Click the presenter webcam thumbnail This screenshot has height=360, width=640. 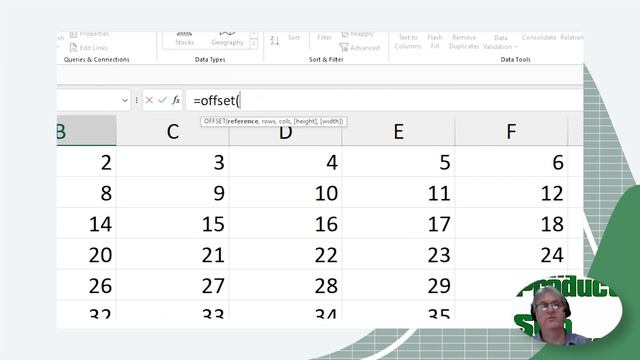567,310
